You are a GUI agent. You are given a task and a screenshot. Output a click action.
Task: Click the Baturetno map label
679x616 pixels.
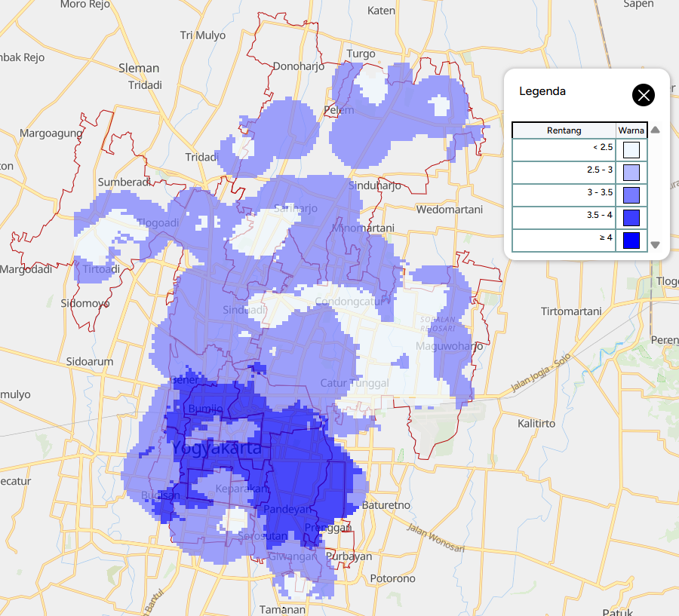click(386, 505)
